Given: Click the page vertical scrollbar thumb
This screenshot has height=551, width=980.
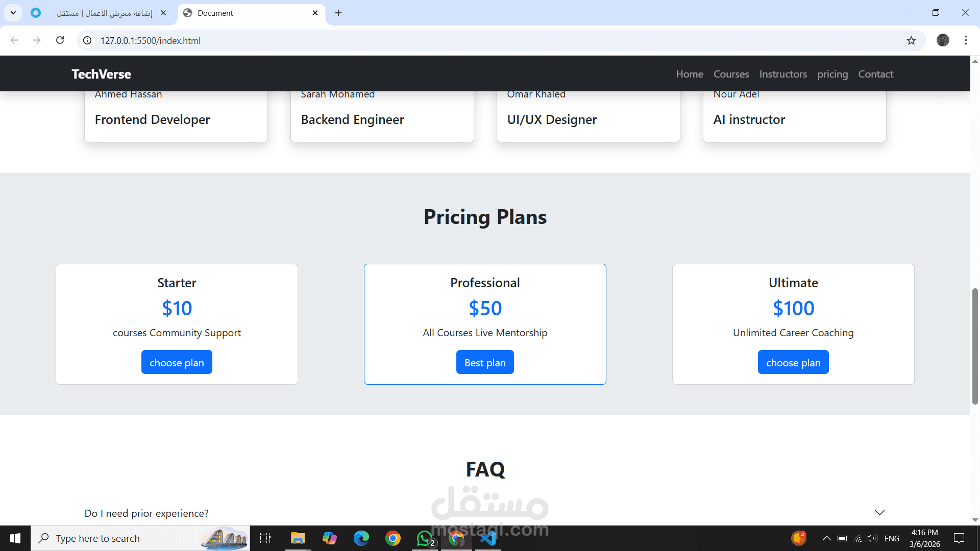Looking at the screenshot, I should [975, 347].
